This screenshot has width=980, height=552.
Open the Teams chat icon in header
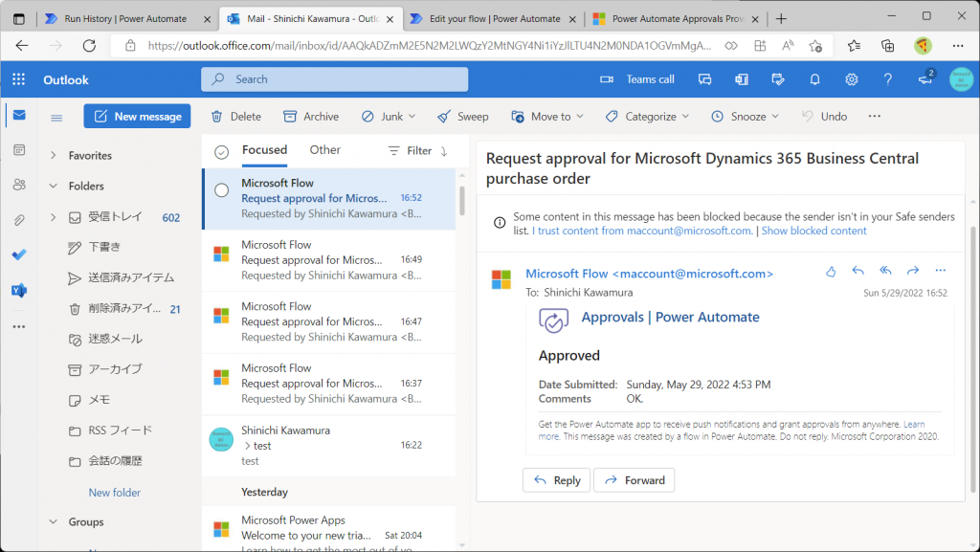(705, 79)
